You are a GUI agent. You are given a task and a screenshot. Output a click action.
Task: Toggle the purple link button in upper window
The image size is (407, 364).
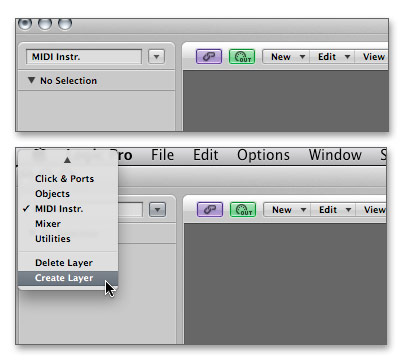point(209,57)
